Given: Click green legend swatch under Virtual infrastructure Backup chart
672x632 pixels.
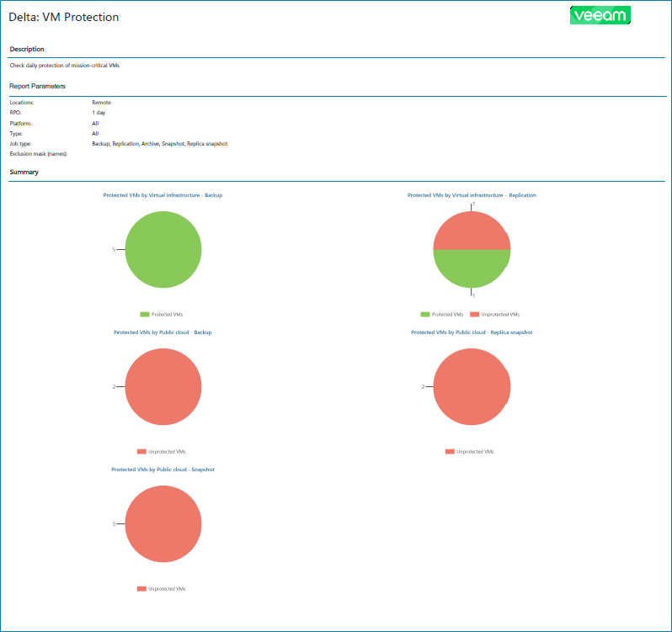Looking at the screenshot, I should pyautogui.click(x=145, y=315).
